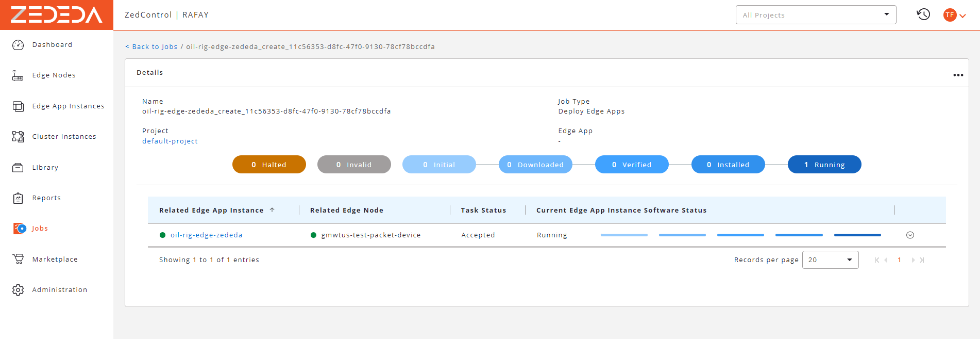The image size is (980, 339).
Task: Open Marketplace menu item
Action: (x=55, y=260)
